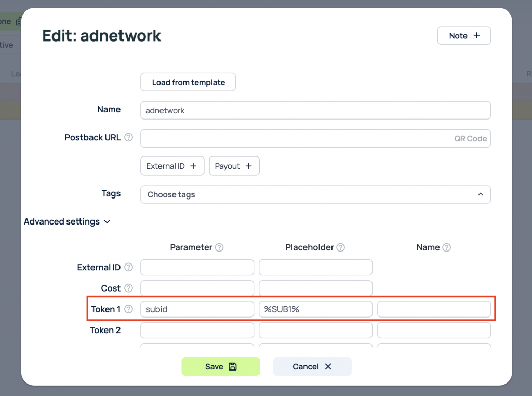Viewport: 532px width, 396px height.
Task: Click the Name input field
Action: pyautogui.click(x=315, y=110)
